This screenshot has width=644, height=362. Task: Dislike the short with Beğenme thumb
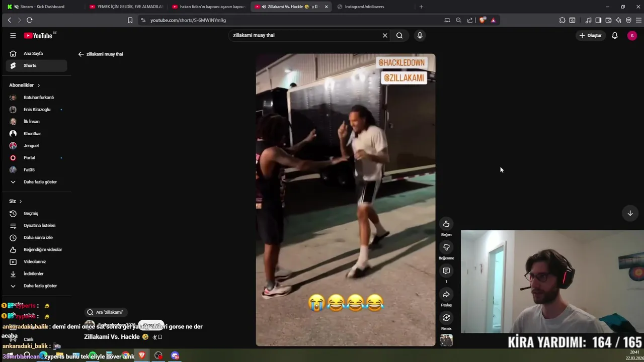(446, 247)
